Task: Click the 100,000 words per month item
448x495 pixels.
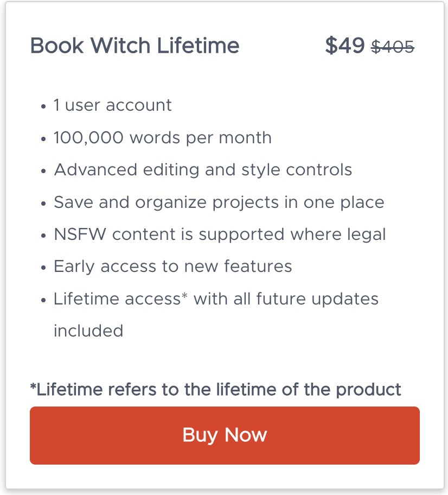Action: [x=162, y=137]
